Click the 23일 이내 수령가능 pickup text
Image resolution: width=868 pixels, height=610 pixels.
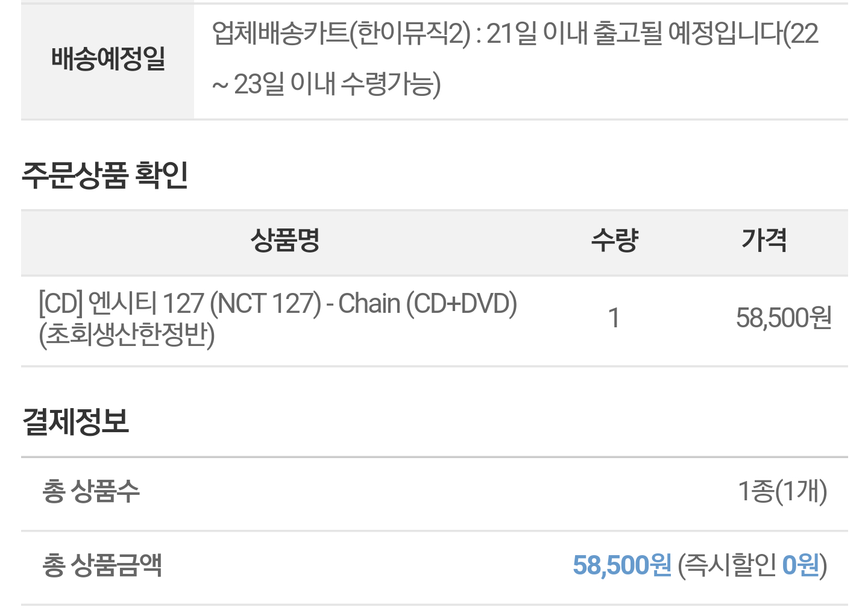336,84
